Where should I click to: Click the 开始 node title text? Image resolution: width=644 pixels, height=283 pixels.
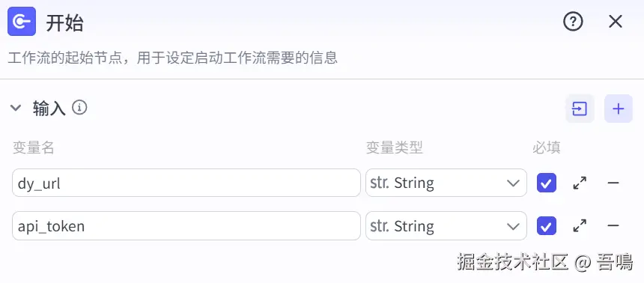coord(64,23)
